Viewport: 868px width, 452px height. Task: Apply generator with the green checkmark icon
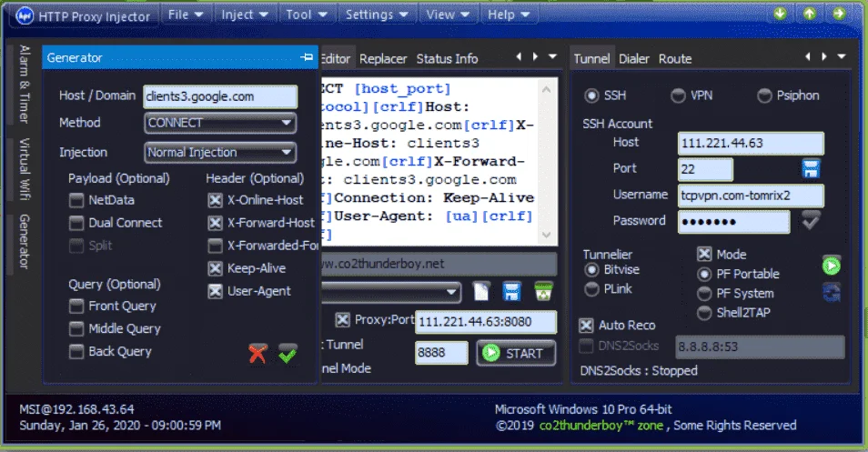click(x=288, y=353)
